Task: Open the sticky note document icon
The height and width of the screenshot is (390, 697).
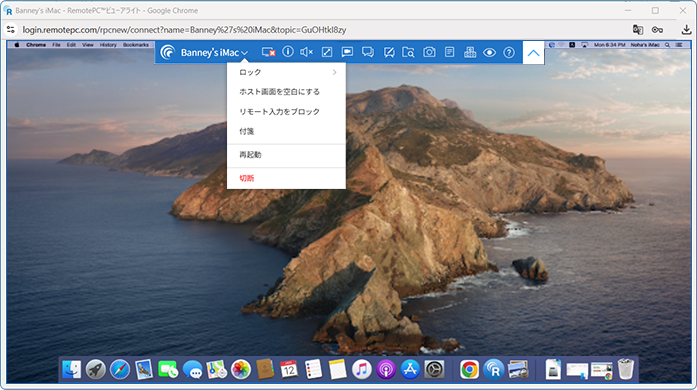Action: (x=449, y=52)
